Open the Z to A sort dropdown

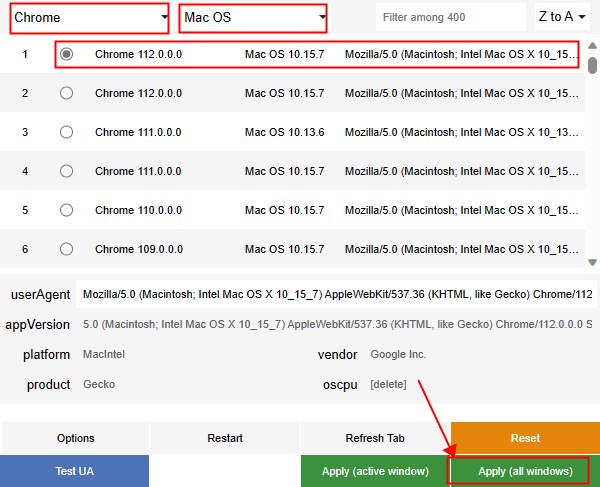click(561, 17)
